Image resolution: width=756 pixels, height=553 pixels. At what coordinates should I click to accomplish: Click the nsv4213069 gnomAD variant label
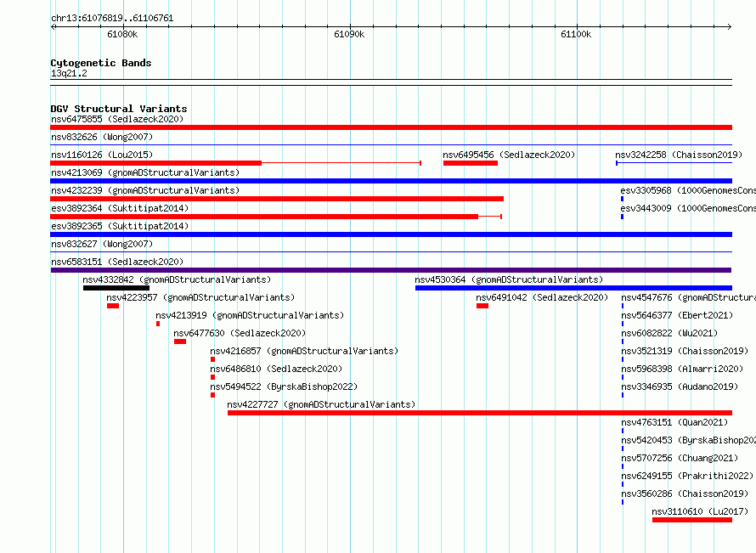(x=145, y=172)
